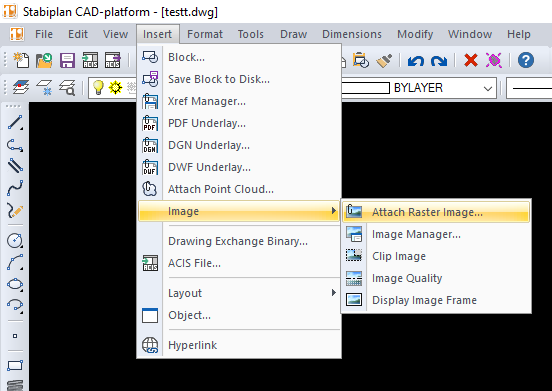Click the layer freeze snowflake icon
552x391 pixels.
(44, 87)
